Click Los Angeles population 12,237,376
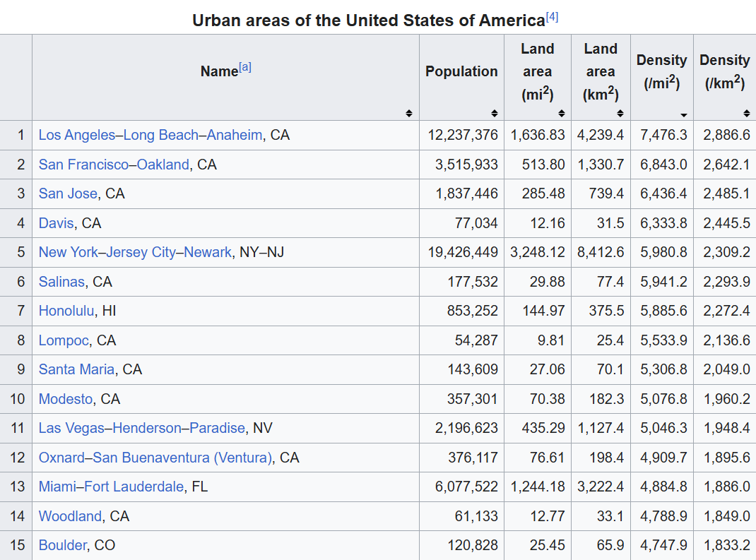The width and height of the screenshot is (756, 560). [x=463, y=135]
